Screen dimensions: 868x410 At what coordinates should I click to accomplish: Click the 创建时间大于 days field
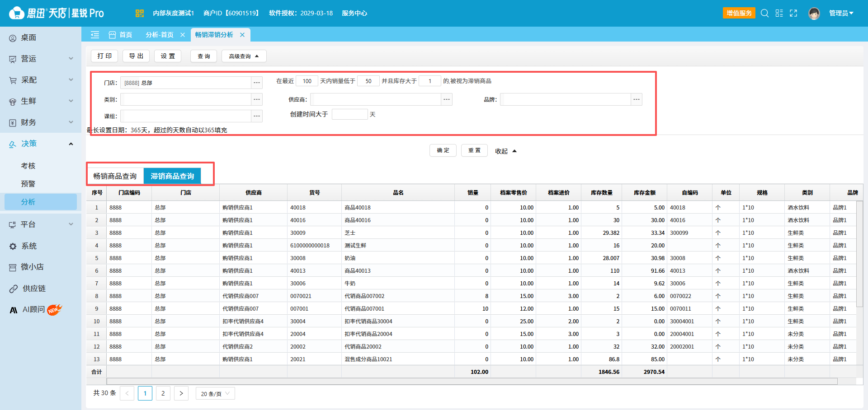[x=350, y=114]
